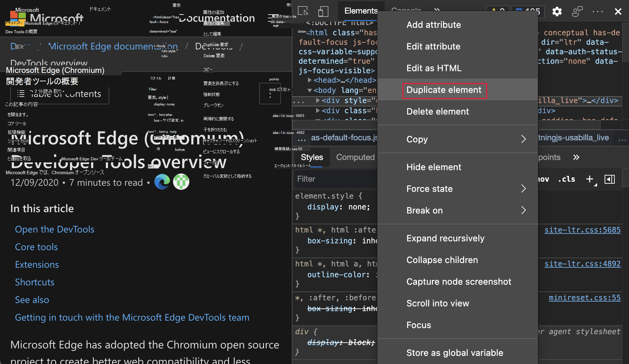Viewport: 629px width, 364px height.
Task: Toggle the .cls element classes button
Action: point(567,179)
